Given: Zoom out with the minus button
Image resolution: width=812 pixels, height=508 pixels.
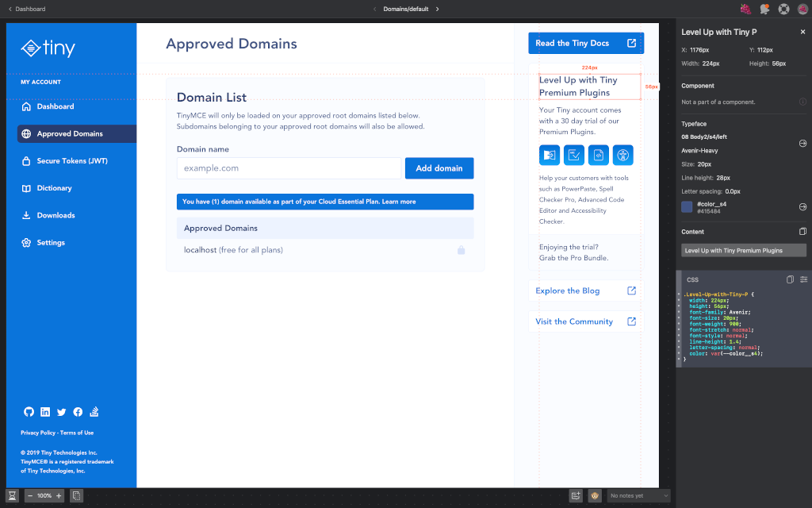Looking at the screenshot, I should pyautogui.click(x=30, y=495).
